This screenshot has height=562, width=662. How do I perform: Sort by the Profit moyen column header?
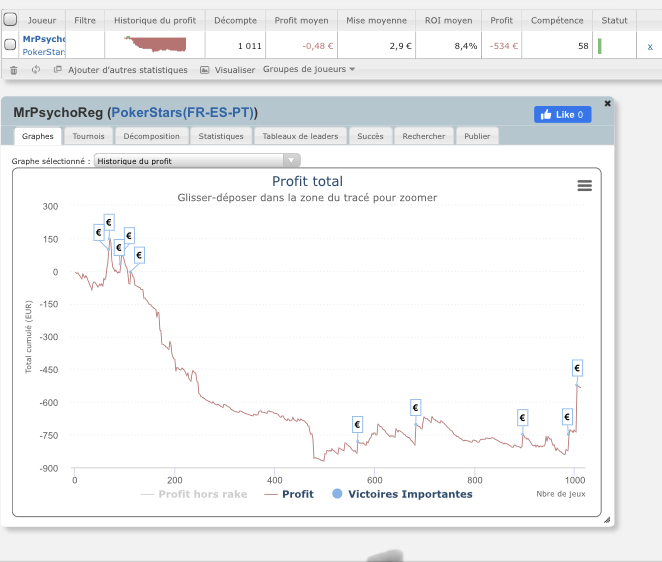click(x=301, y=20)
